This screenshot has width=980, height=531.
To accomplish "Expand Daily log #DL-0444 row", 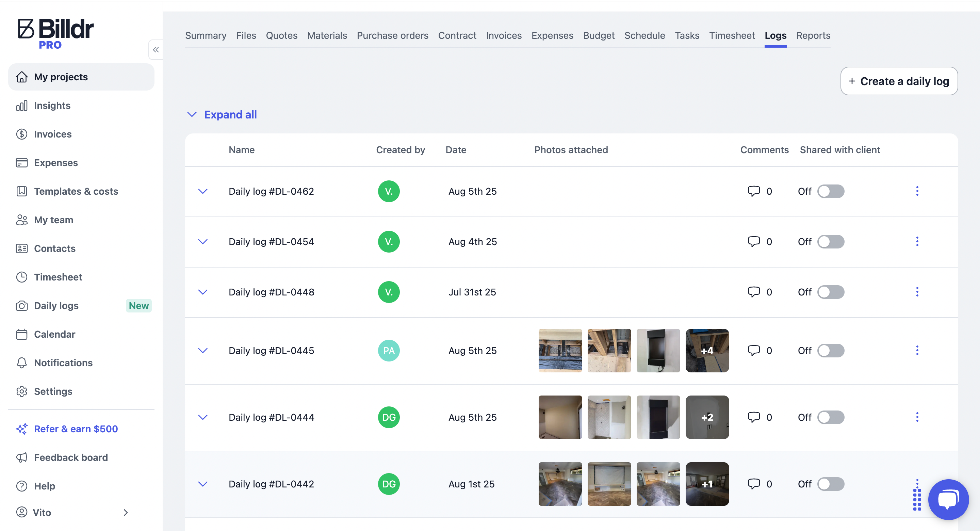I will 203,417.
